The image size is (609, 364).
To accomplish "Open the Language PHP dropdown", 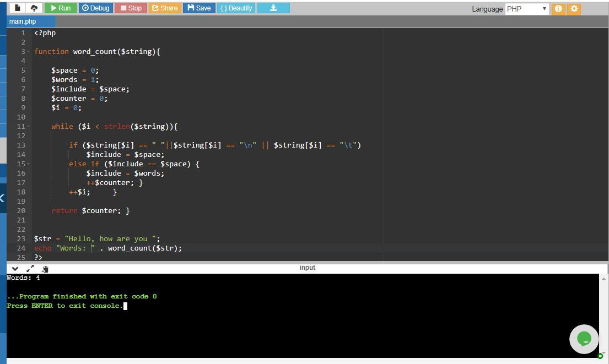I will (x=527, y=9).
